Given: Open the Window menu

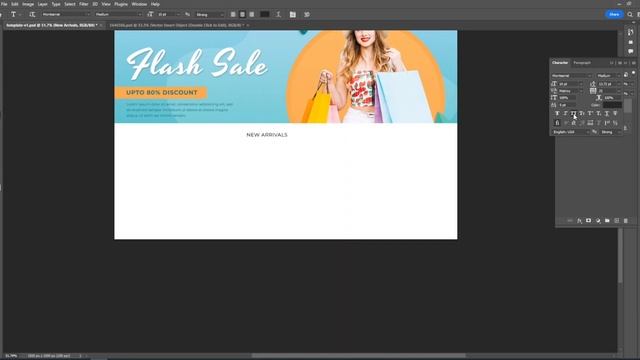Looking at the screenshot, I should pyautogui.click(x=139, y=4).
